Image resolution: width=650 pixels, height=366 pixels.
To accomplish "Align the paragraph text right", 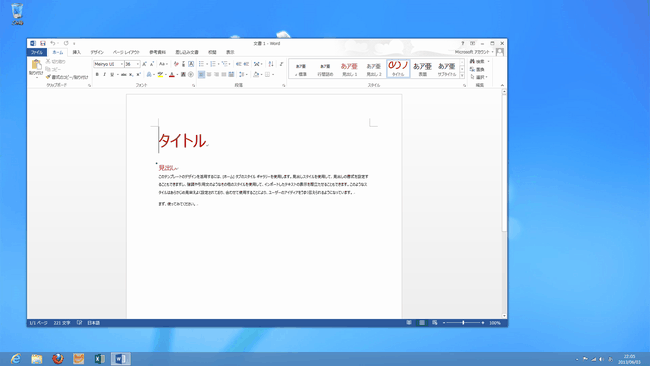I will pyautogui.click(x=216, y=75).
